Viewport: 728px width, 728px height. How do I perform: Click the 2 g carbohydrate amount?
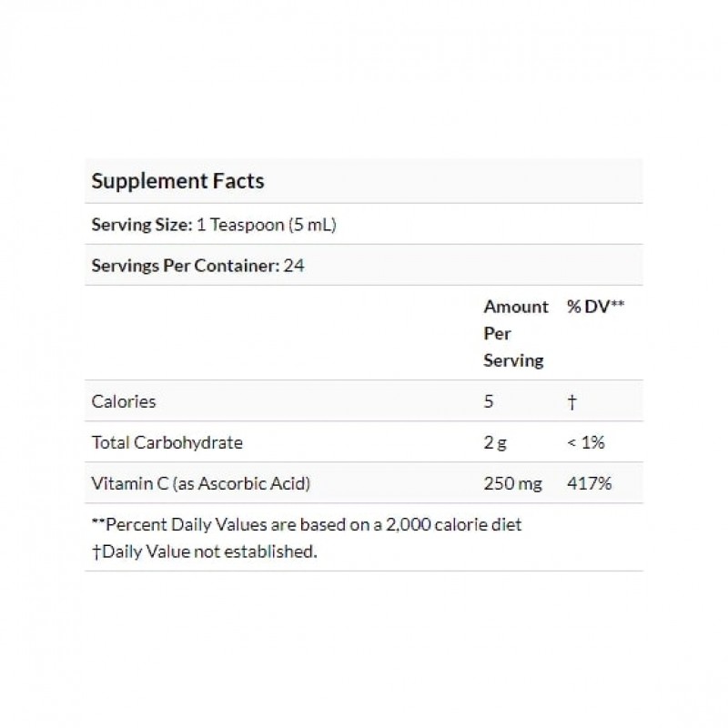tap(494, 442)
